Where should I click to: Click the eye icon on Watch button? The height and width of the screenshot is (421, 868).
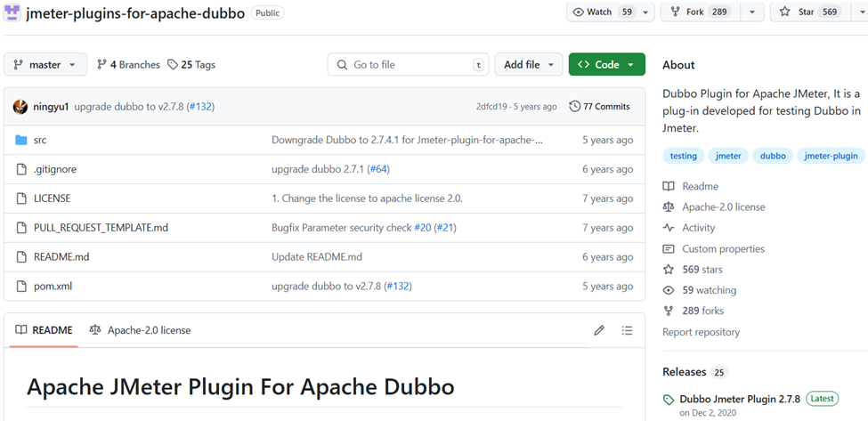(x=579, y=12)
